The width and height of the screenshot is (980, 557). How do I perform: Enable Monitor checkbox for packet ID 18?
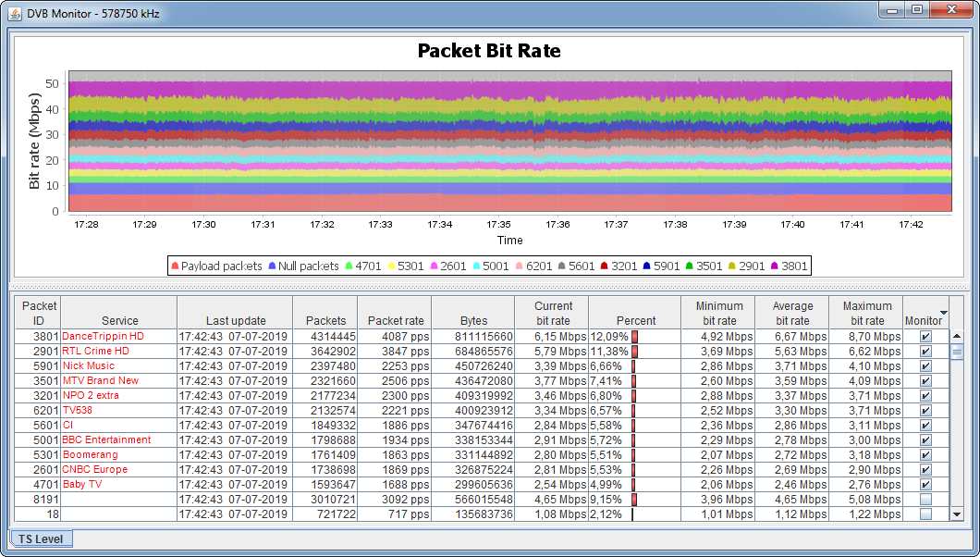click(925, 514)
